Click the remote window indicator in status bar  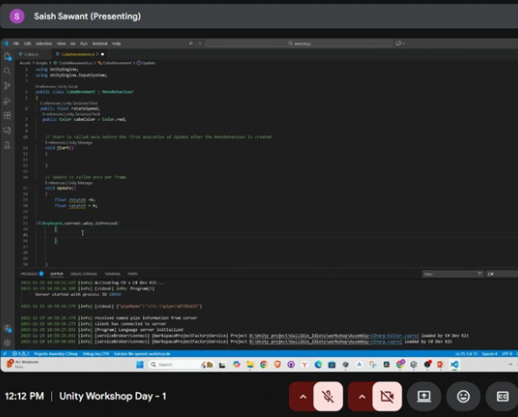tap(5, 354)
